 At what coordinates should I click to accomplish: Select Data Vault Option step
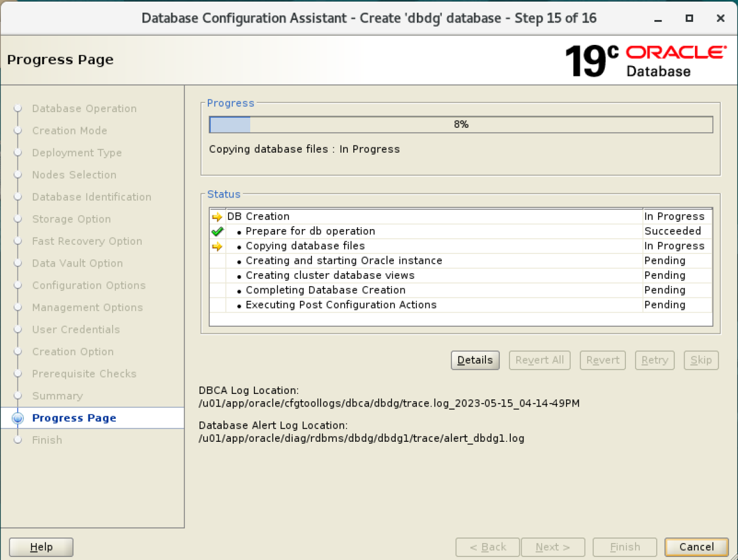coord(78,264)
